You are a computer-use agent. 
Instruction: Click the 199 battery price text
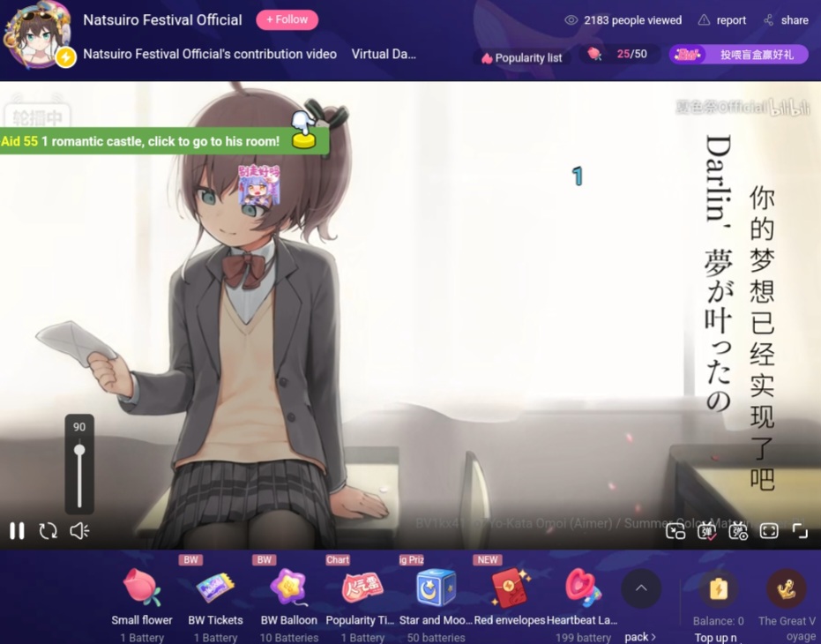[583, 637]
